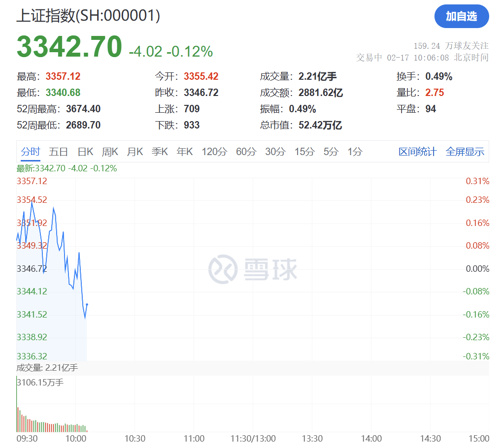
Task: Click the 0.31% right axis label
Action: point(477,181)
